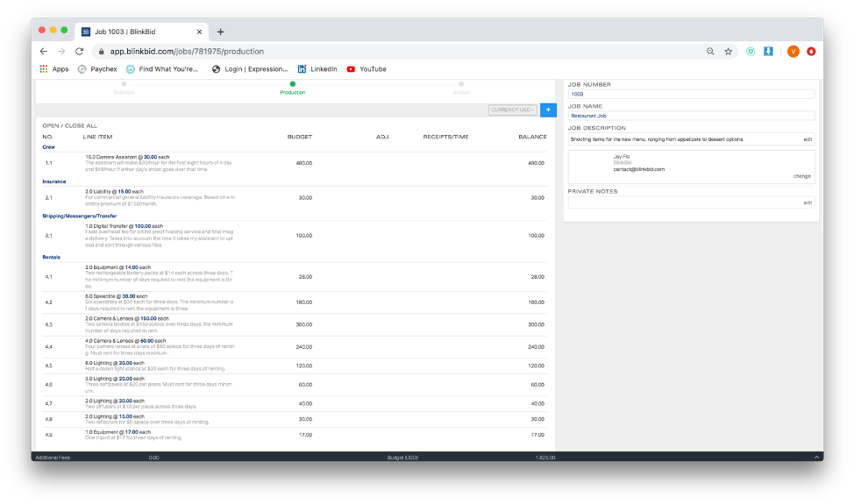854x504 pixels.
Task: Click inside the Job Number field
Action: click(691, 94)
